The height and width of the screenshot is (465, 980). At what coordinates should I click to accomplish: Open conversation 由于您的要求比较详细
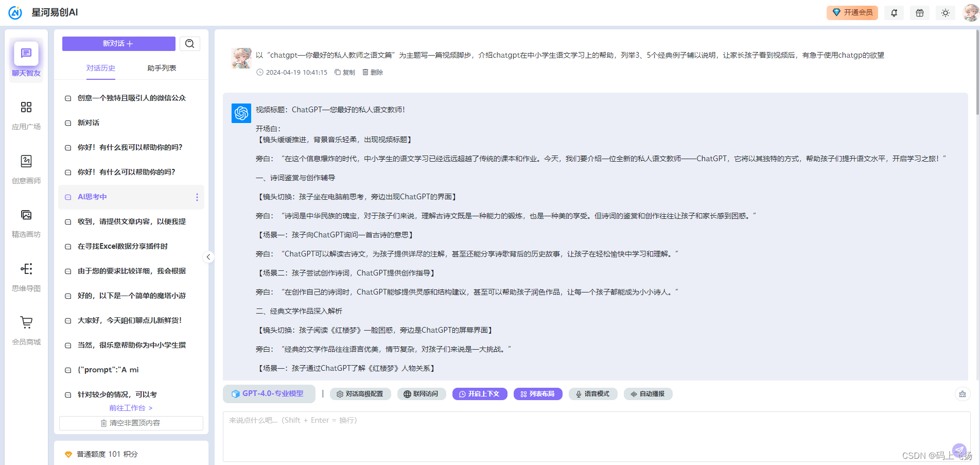(x=131, y=271)
